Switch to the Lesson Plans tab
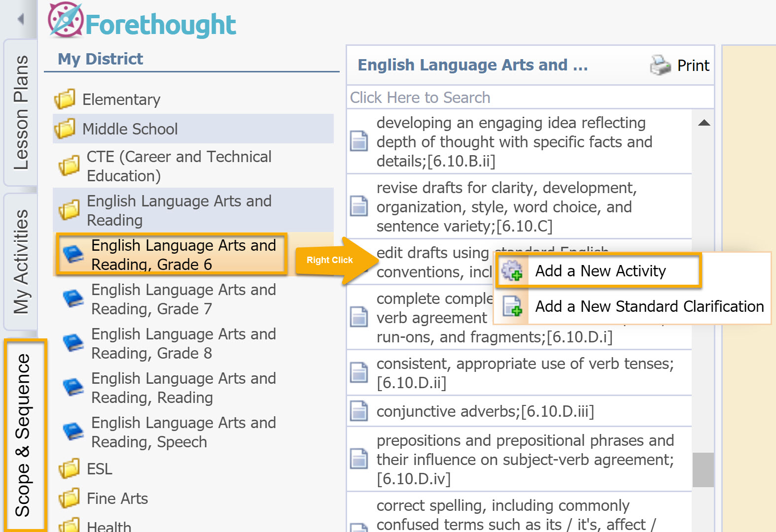 [x=20, y=112]
